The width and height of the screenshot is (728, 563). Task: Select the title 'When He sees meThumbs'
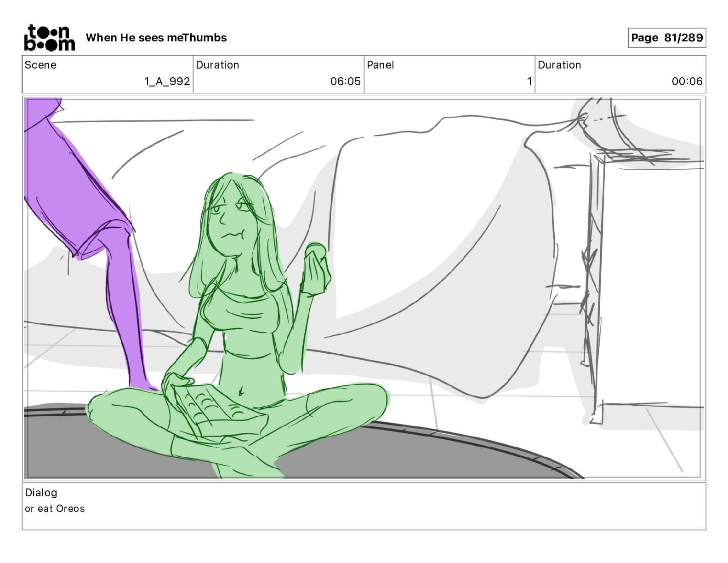156,38
